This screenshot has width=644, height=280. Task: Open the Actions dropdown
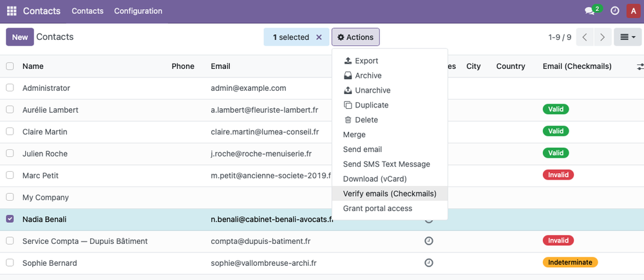point(355,37)
